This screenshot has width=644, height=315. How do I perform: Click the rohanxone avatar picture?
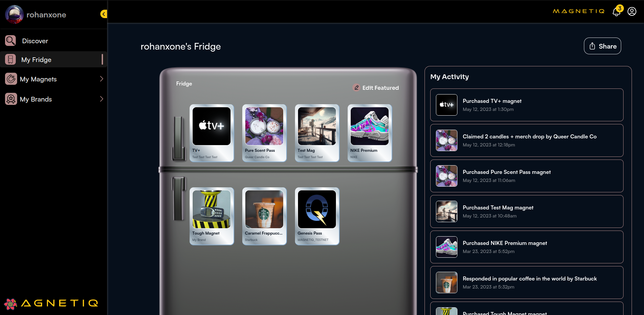pyautogui.click(x=14, y=14)
